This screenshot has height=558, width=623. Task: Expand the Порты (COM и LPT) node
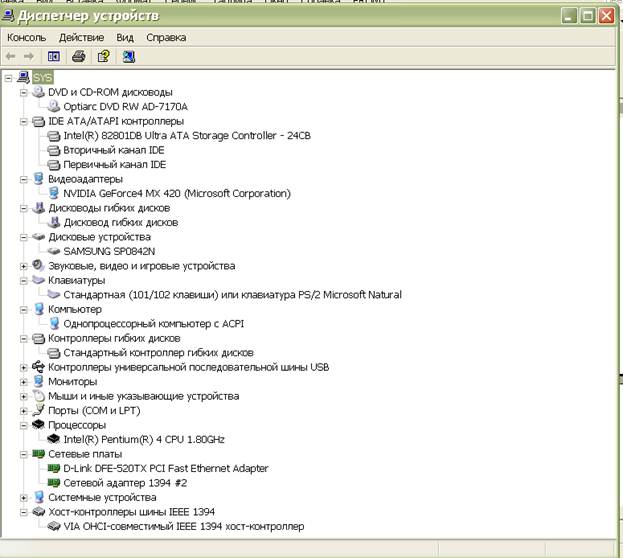24,411
